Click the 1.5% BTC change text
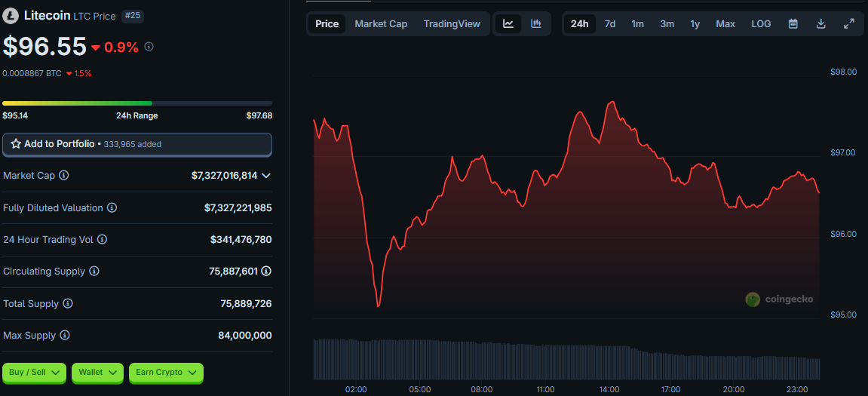 (83, 73)
